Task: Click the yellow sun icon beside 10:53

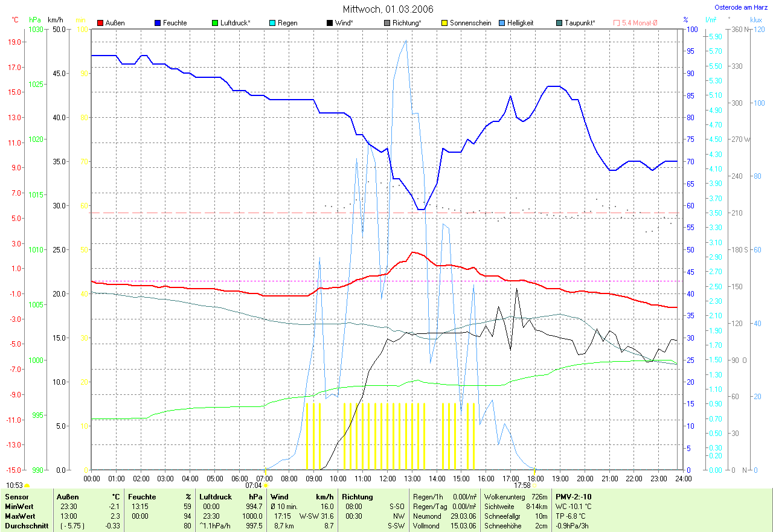Action: point(27,486)
